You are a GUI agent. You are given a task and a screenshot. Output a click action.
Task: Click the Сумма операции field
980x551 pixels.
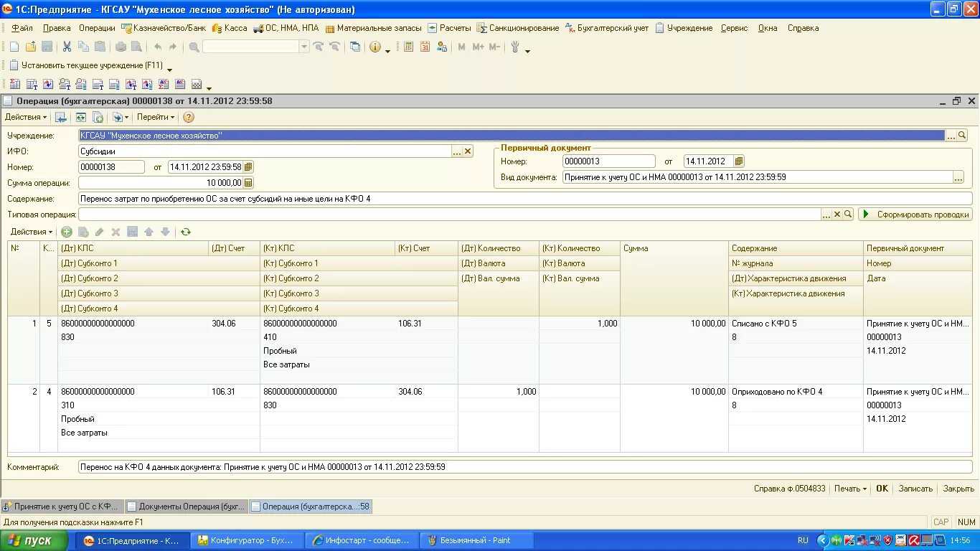(161, 183)
